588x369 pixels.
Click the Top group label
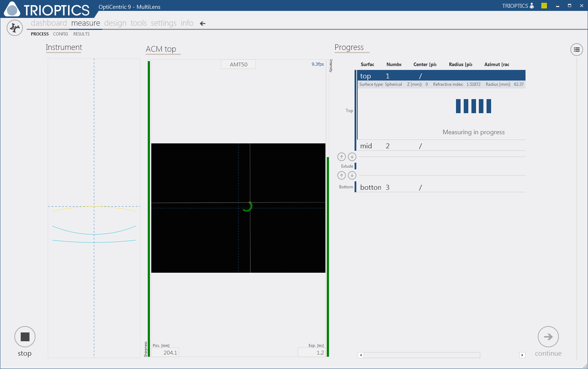pyautogui.click(x=349, y=111)
